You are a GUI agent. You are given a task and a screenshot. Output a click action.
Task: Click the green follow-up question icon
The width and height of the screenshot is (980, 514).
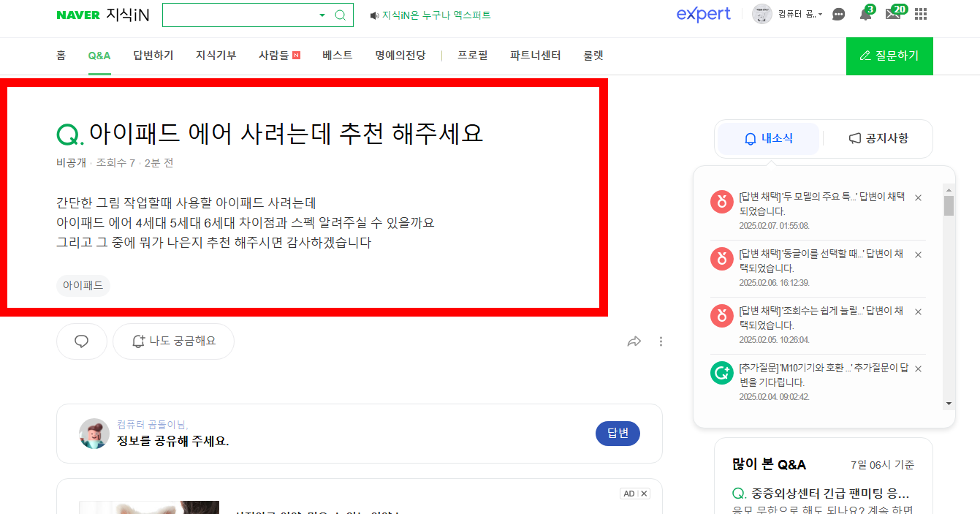point(722,373)
